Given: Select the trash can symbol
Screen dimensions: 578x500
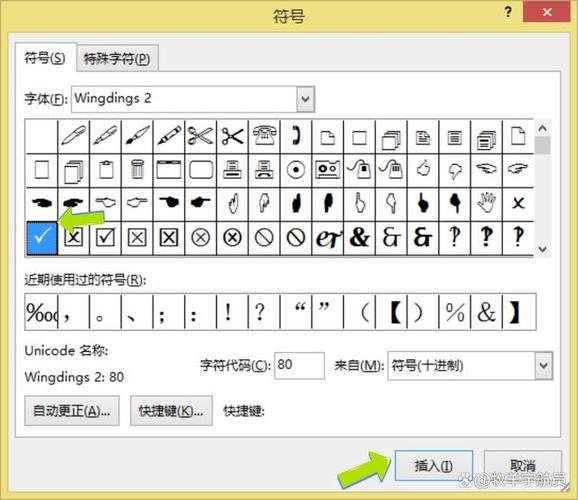Looking at the screenshot, I should 137,170.
